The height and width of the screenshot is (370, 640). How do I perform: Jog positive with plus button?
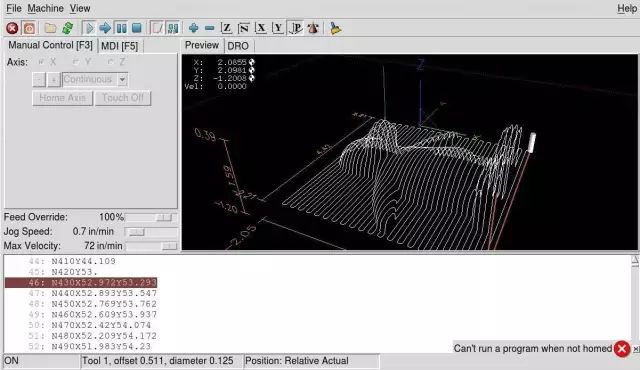[x=53, y=80]
